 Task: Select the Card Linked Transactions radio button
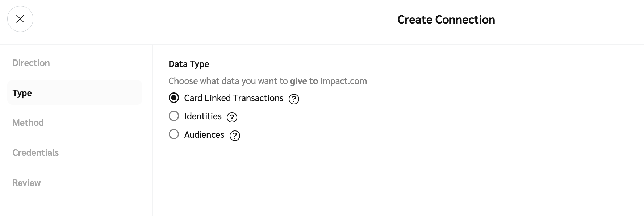174,98
